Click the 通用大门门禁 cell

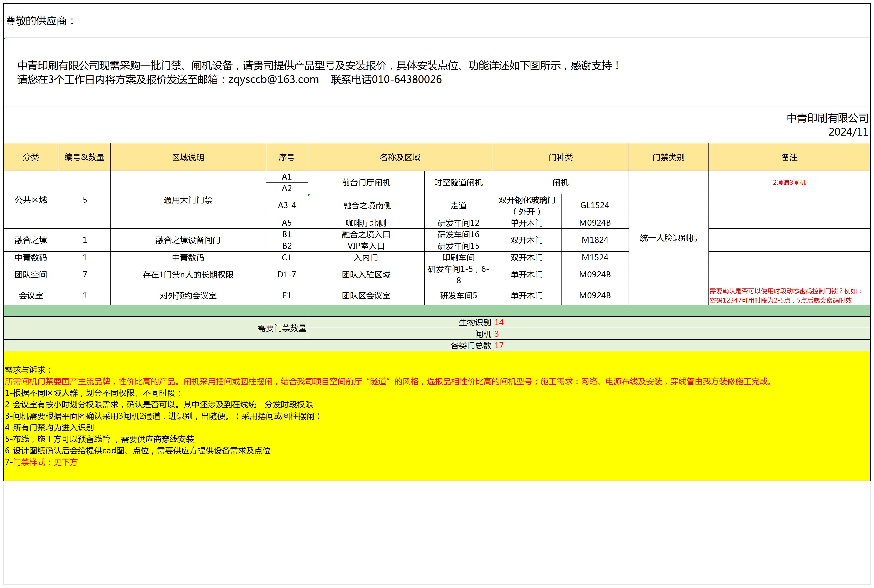[188, 200]
